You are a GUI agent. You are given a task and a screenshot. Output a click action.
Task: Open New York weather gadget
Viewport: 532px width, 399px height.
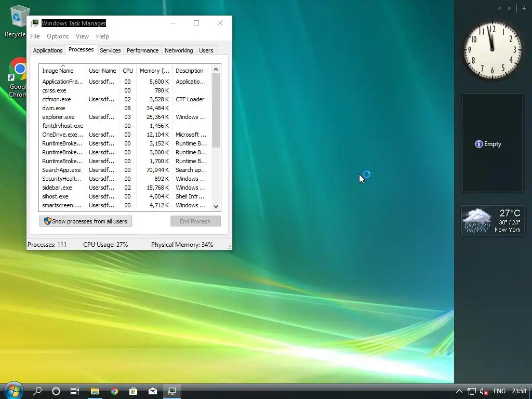[x=493, y=221]
